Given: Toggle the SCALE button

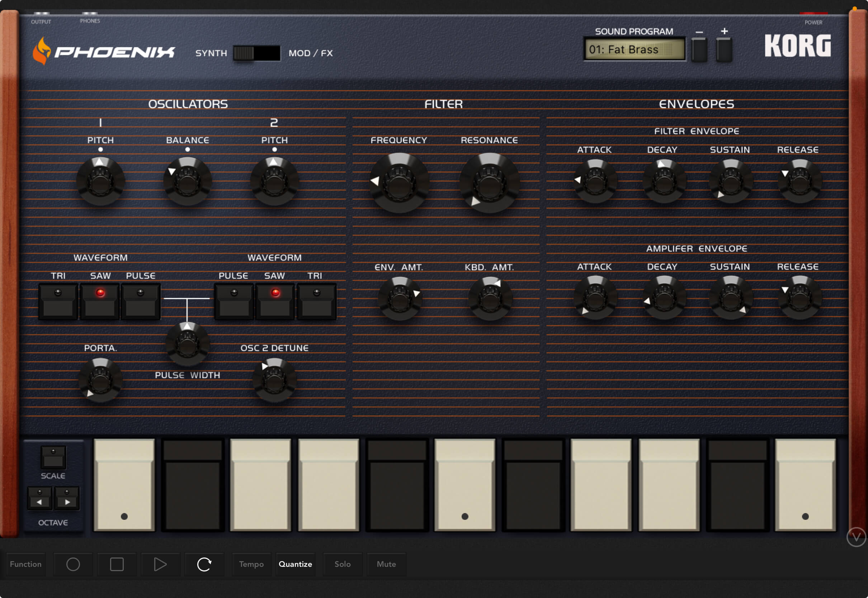Looking at the screenshot, I should [x=53, y=457].
